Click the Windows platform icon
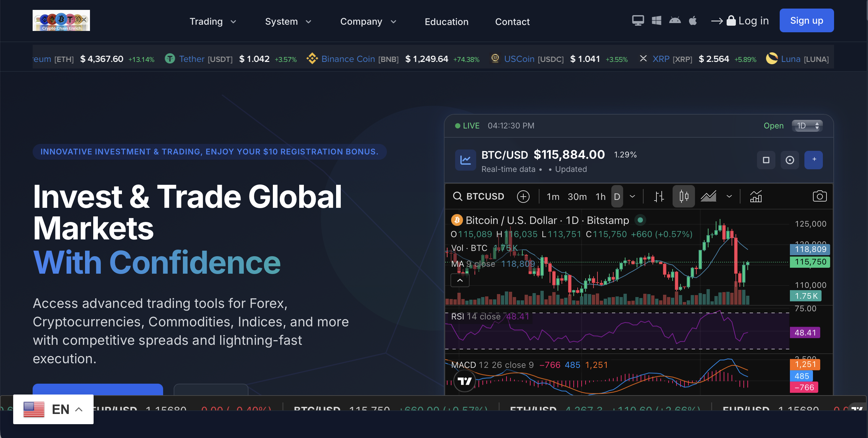The width and height of the screenshot is (868, 438). tap(656, 21)
